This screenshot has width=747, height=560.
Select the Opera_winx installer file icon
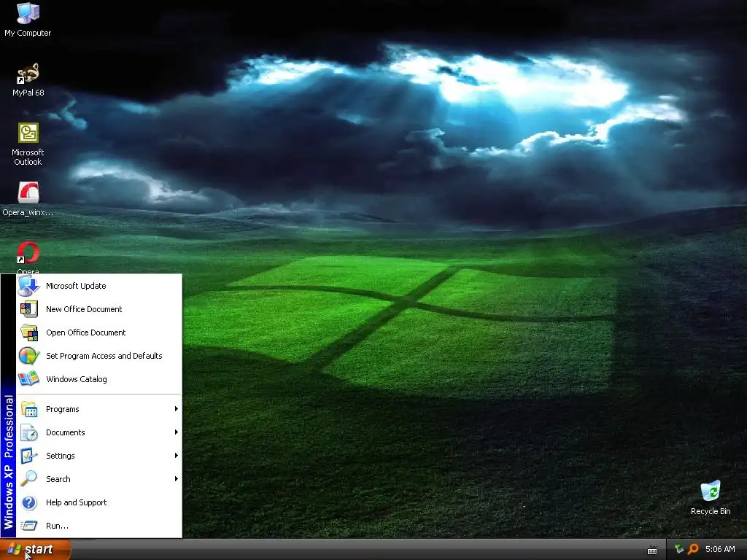coord(28,198)
